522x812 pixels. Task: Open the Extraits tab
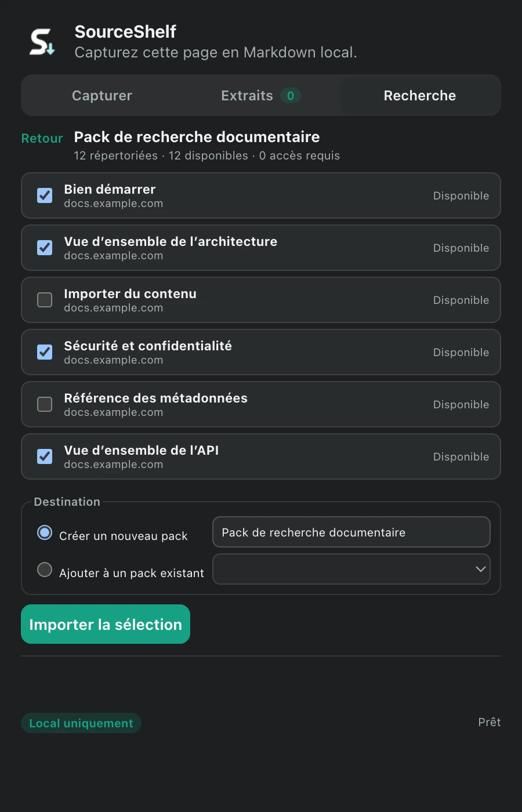[261, 96]
